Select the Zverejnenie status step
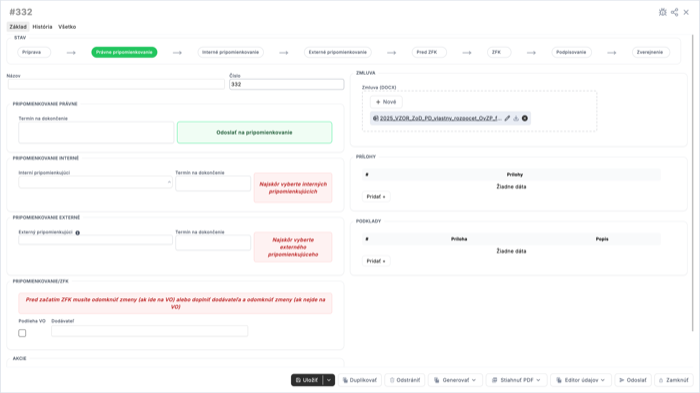Image resolution: width=700 pixels, height=393 pixels. [x=650, y=52]
